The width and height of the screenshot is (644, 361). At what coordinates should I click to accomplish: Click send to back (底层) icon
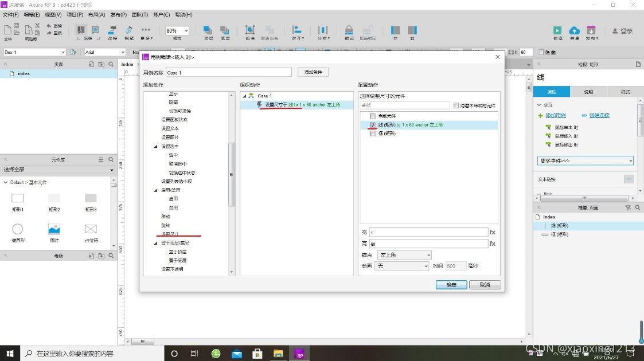[x=225, y=30]
